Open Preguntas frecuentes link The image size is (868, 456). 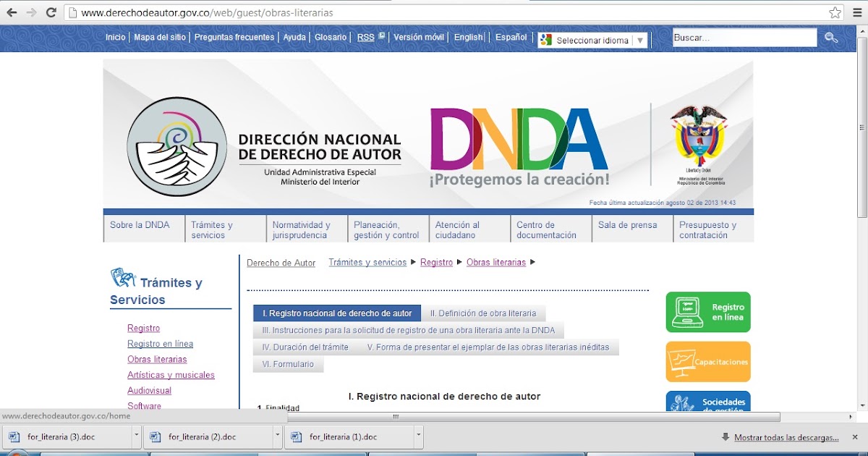click(234, 37)
